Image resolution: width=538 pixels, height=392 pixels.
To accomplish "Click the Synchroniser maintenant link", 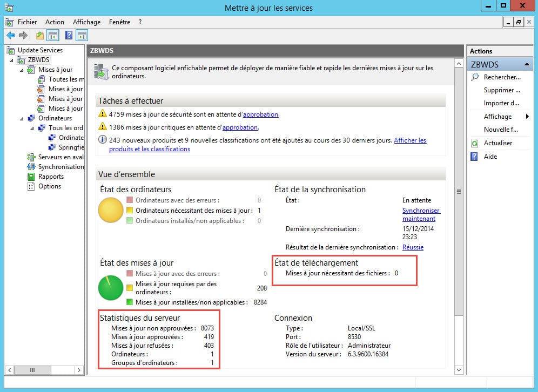I will click(x=421, y=214).
